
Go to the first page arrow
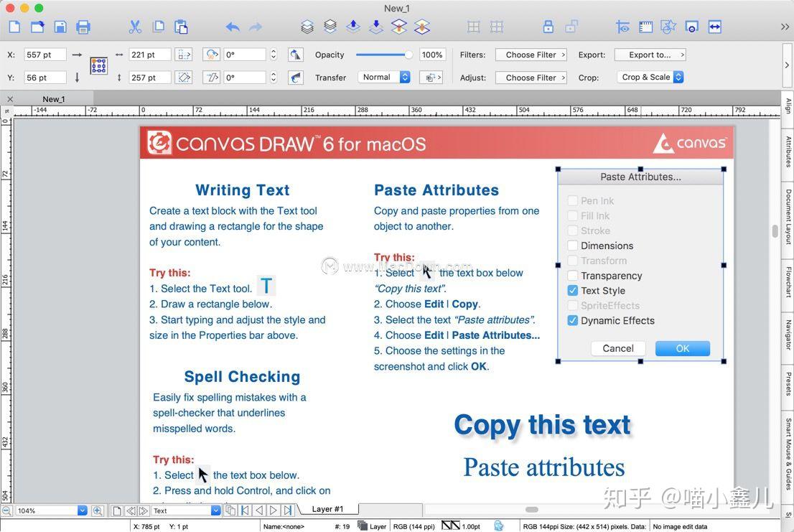(245, 510)
